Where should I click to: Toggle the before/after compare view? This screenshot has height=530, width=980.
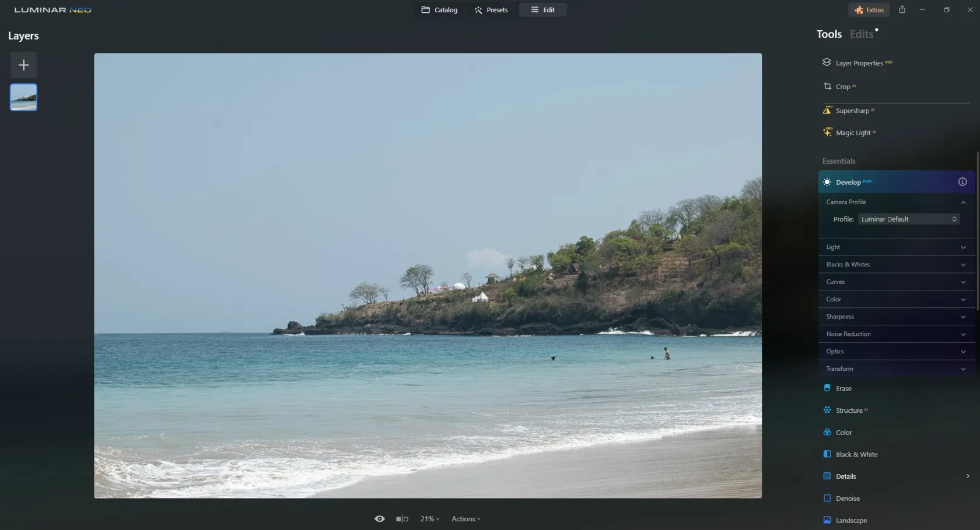coord(402,519)
